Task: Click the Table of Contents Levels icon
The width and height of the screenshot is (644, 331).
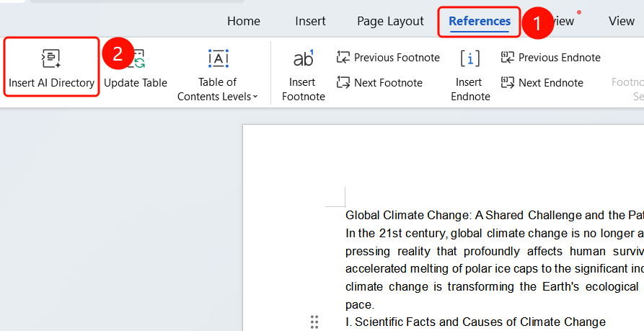Action: click(x=218, y=58)
